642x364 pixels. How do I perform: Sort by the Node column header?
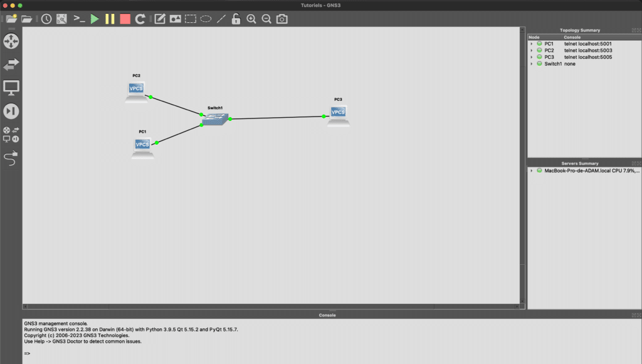(x=545, y=37)
